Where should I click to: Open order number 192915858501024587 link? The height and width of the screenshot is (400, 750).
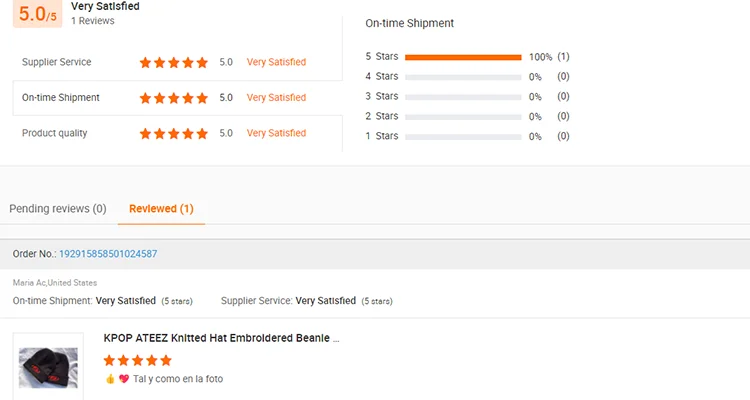point(108,254)
